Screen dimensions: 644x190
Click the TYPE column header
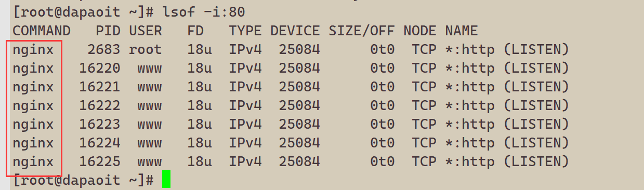(x=245, y=31)
